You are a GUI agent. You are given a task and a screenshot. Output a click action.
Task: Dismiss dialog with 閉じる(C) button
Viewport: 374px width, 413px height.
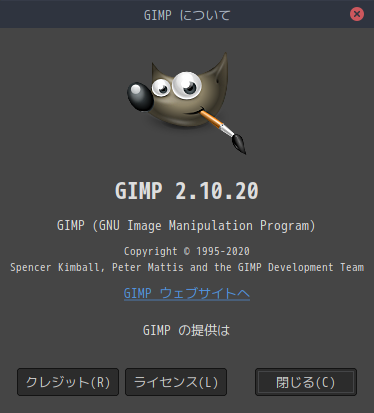[306, 382]
